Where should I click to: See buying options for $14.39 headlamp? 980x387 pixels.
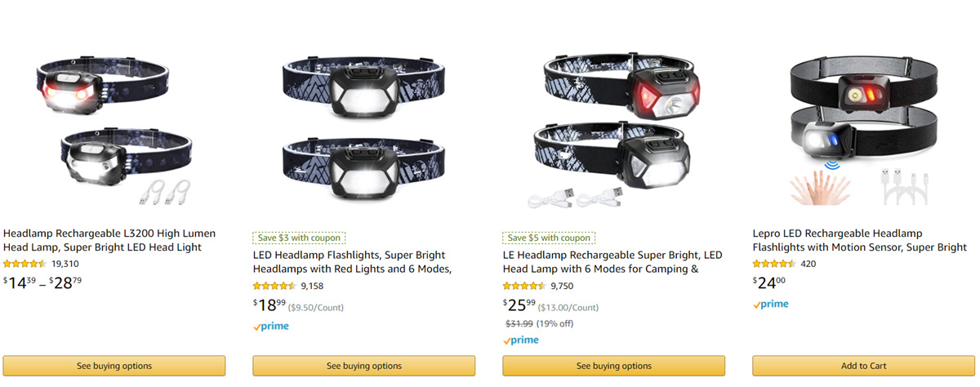pyautogui.click(x=114, y=366)
